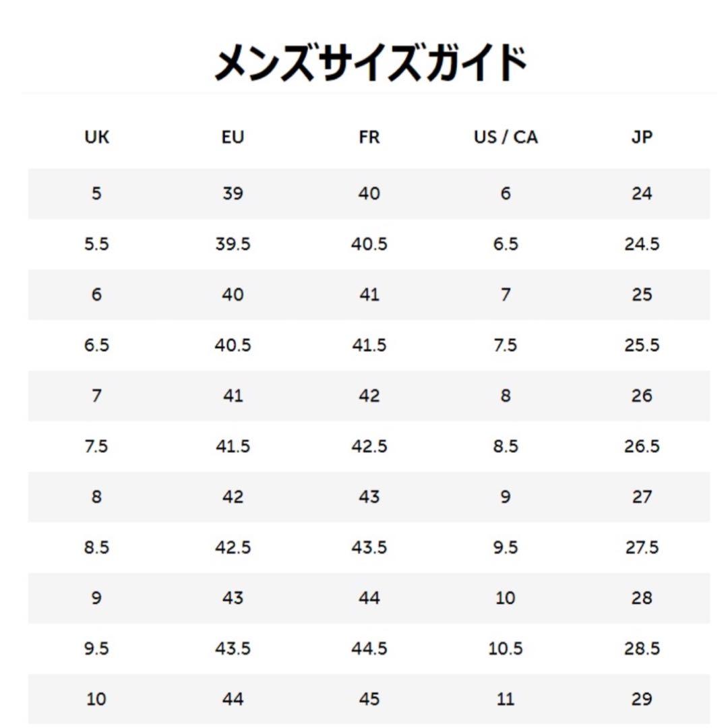Select UK size 7.5 cell

[x=96, y=446]
